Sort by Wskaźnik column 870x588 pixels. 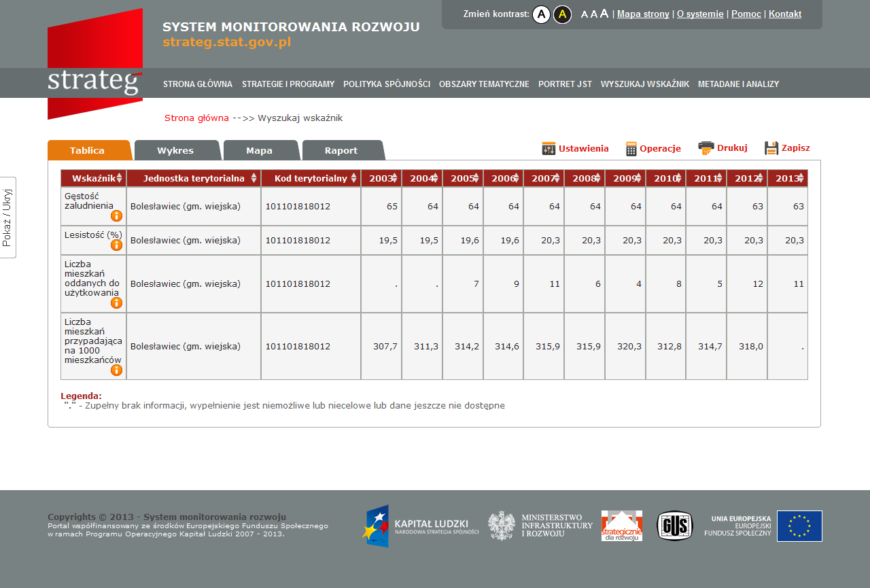tap(93, 178)
